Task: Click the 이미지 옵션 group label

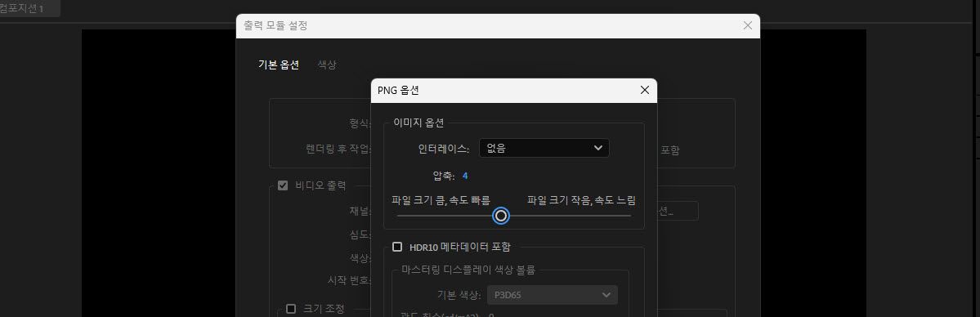Action: click(x=418, y=123)
